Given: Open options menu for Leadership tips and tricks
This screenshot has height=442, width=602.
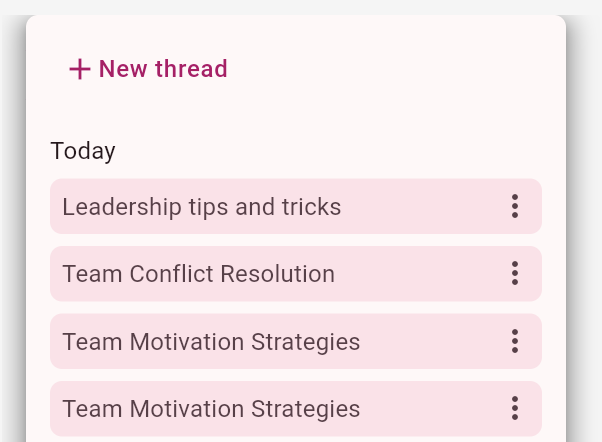Looking at the screenshot, I should pyautogui.click(x=515, y=207).
